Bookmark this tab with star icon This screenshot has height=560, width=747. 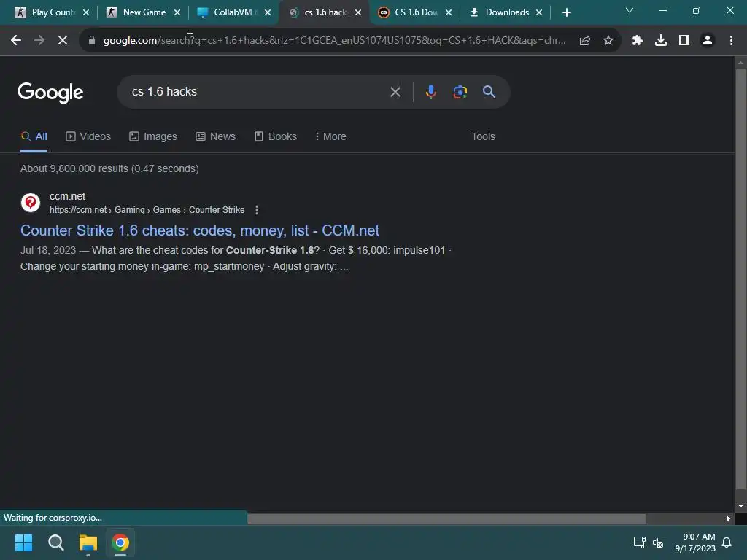point(608,41)
